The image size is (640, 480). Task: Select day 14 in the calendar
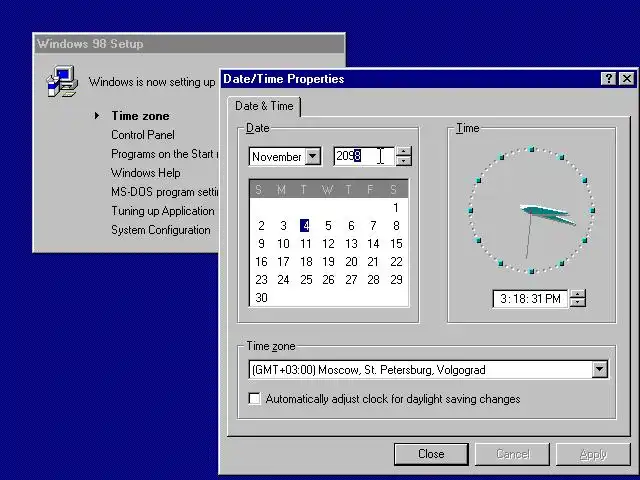(x=373, y=244)
